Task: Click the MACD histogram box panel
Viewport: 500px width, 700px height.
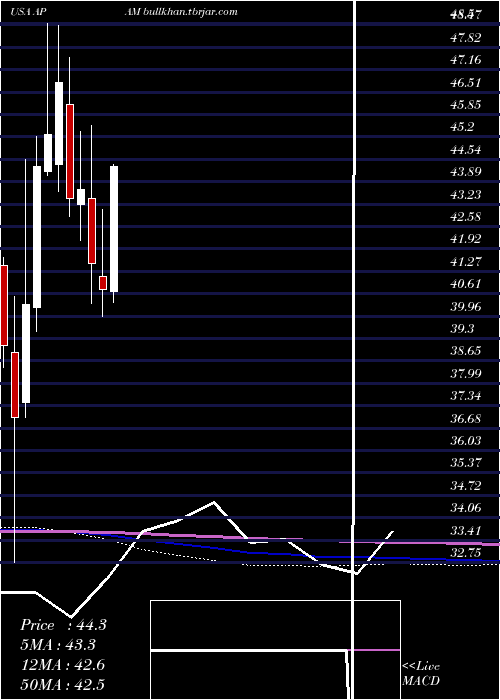Action: 275,650
